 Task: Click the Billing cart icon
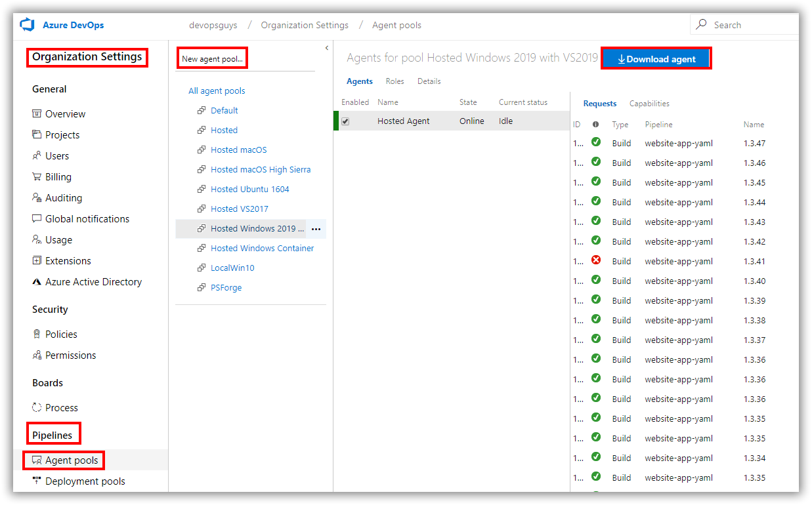[x=38, y=176]
